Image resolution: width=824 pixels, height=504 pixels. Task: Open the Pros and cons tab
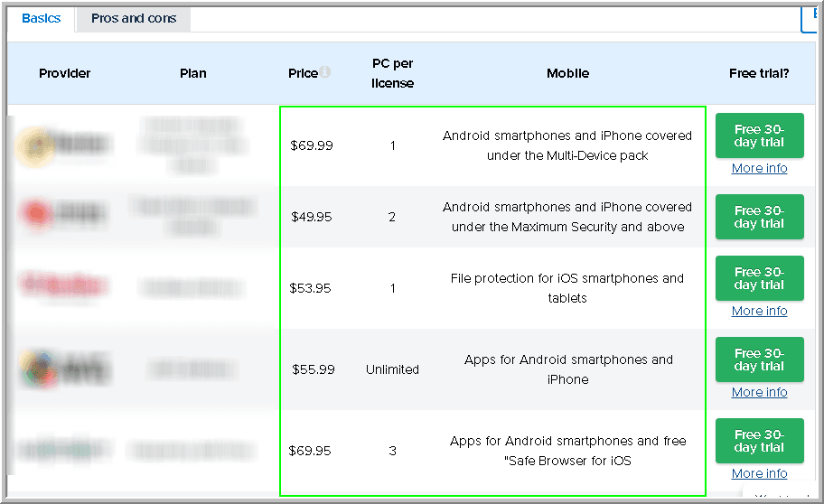coord(134,18)
